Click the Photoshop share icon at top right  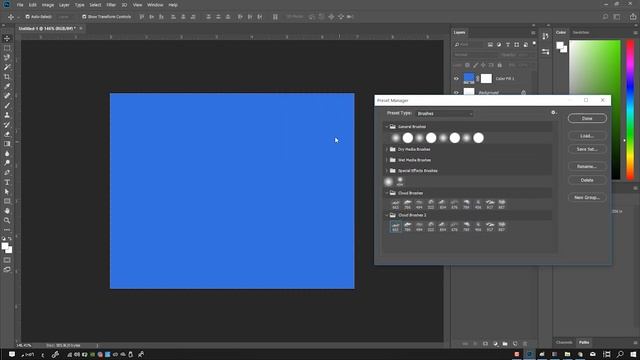click(x=633, y=17)
